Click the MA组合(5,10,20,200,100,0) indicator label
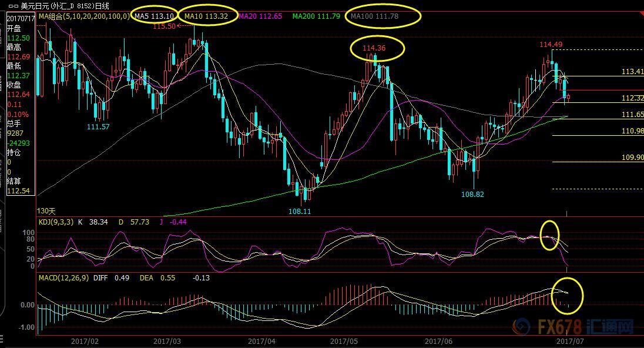This screenshot has width=644, height=348. 84,16
